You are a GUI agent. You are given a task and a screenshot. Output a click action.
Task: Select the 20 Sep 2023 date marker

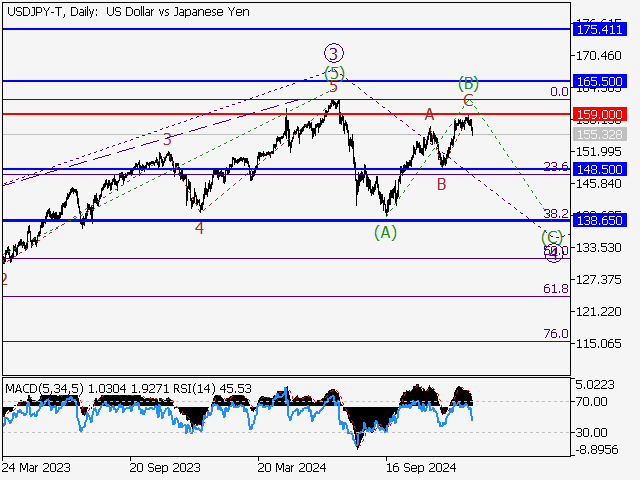163,467
